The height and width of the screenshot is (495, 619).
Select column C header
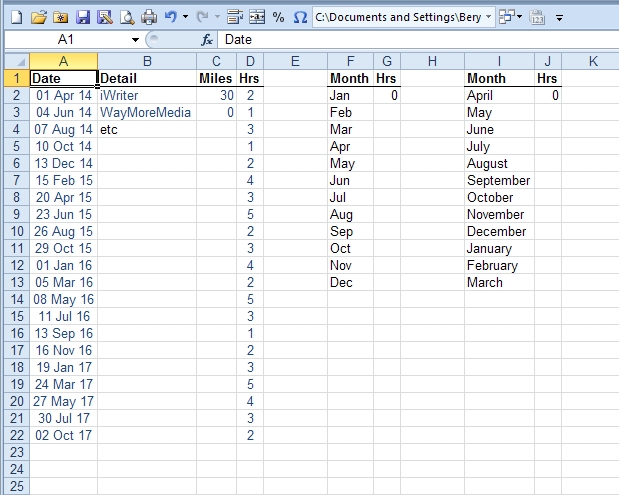[x=216, y=61]
